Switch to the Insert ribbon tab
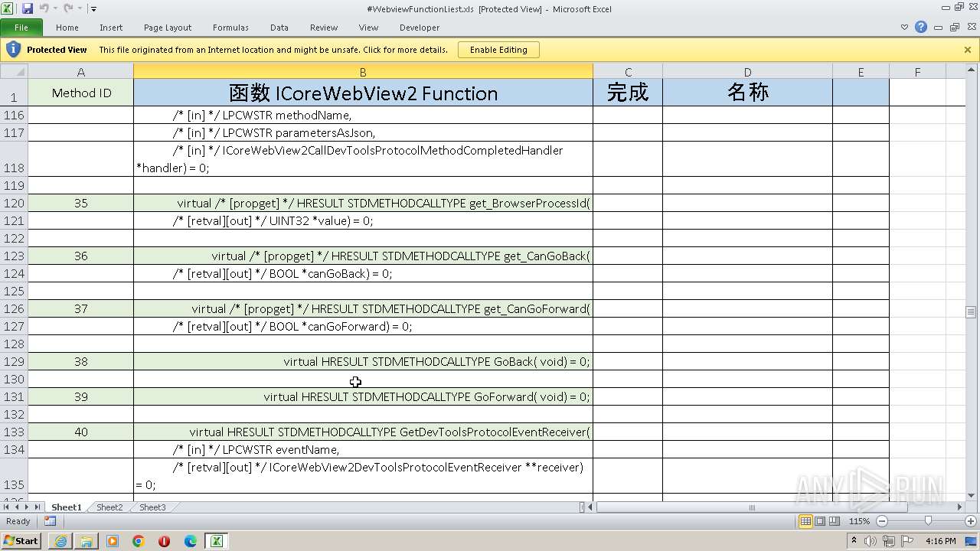Image resolution: width=980 pixels, height=551 pixels. click(x=111, y=28)
